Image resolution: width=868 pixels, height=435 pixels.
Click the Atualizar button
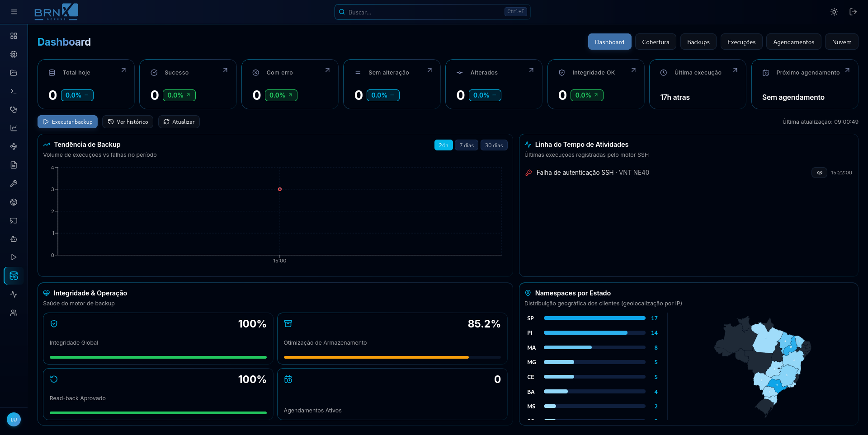179,122
